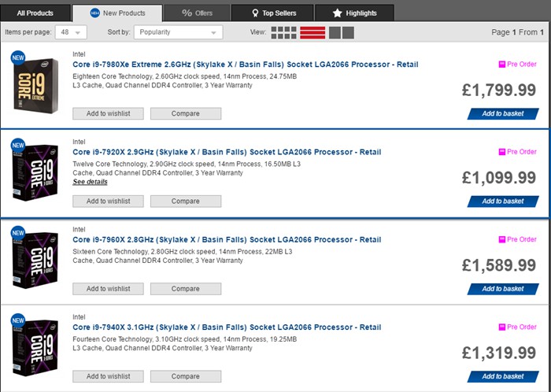Open Core i9-7980Xe Extreme product title link

coord(246,65)
